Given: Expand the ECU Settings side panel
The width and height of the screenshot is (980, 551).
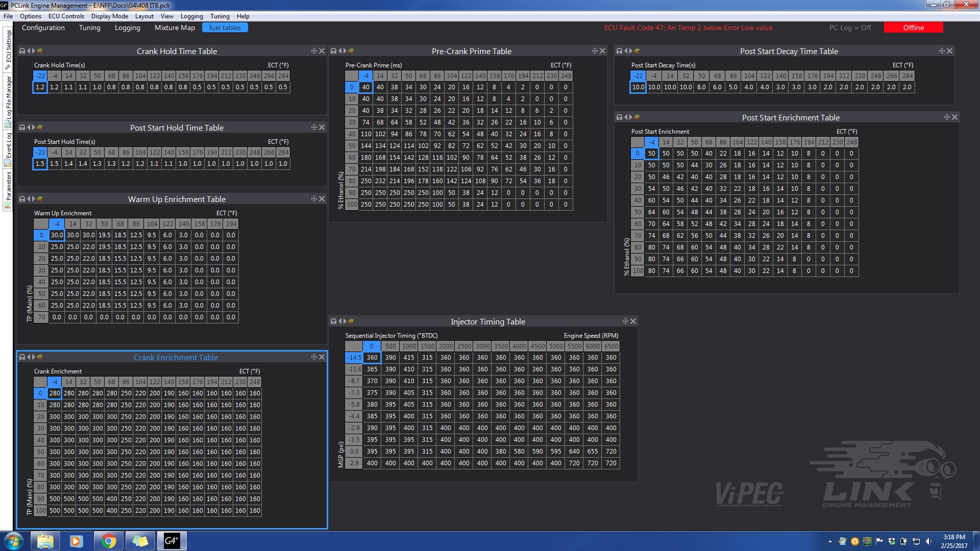Looking at the screenshot, I should click(8, 48).
